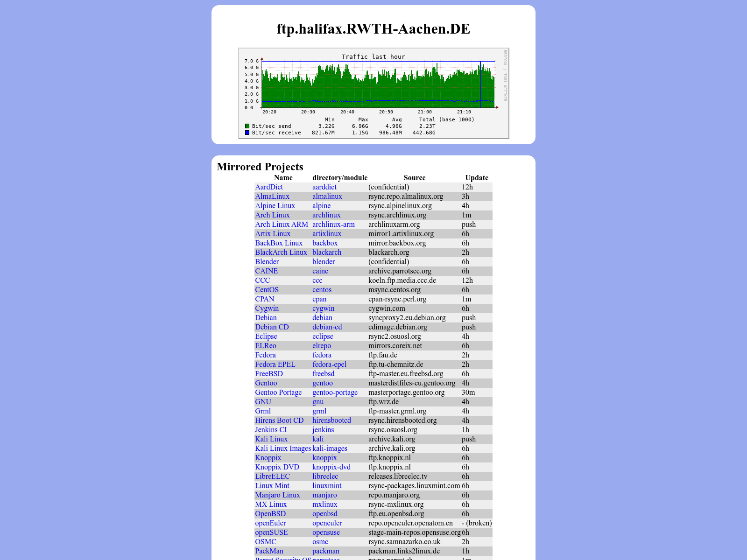Click the Kali Linux name link

(x=271, y=439)
